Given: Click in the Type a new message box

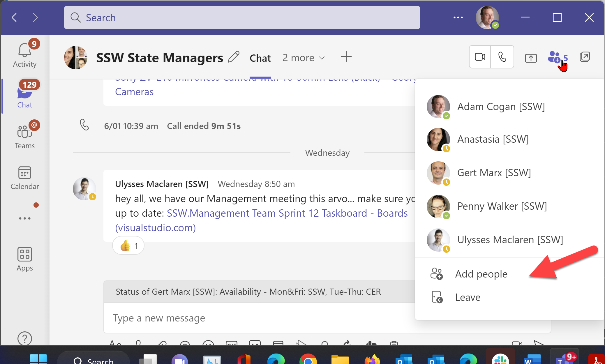Looking at the screenshot, I should [x=256, y=318].
